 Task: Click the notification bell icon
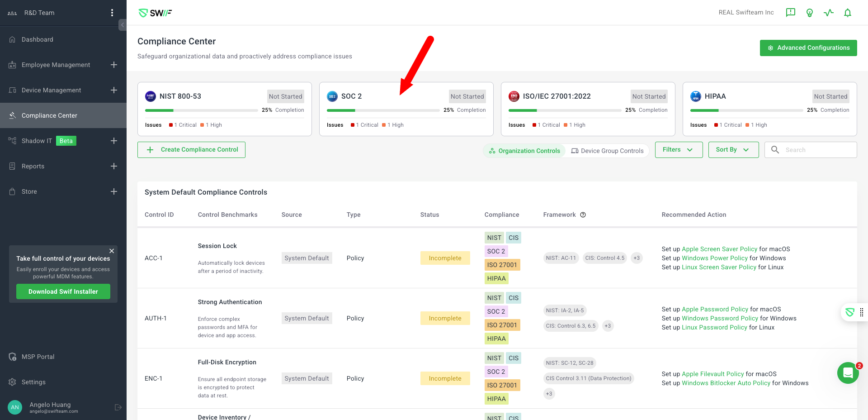tap(848, 13)
